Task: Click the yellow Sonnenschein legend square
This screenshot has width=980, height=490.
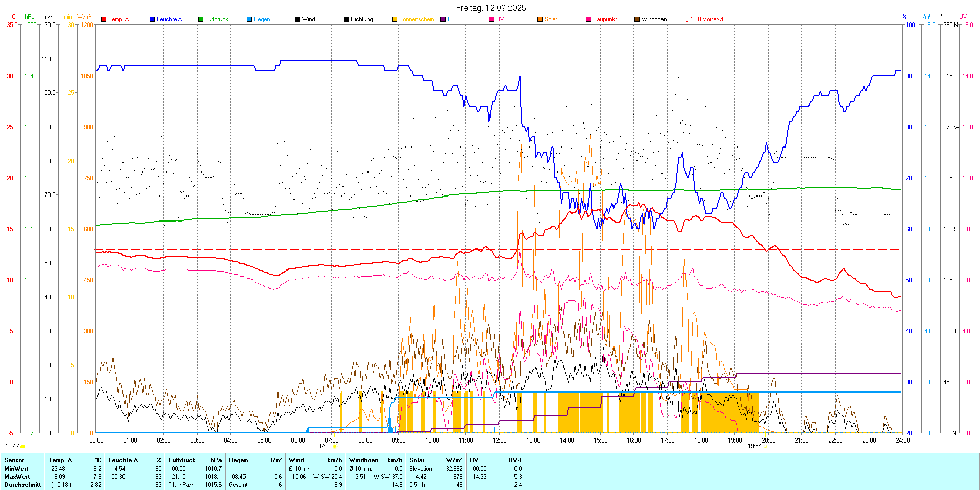Action: pos(395,19)
